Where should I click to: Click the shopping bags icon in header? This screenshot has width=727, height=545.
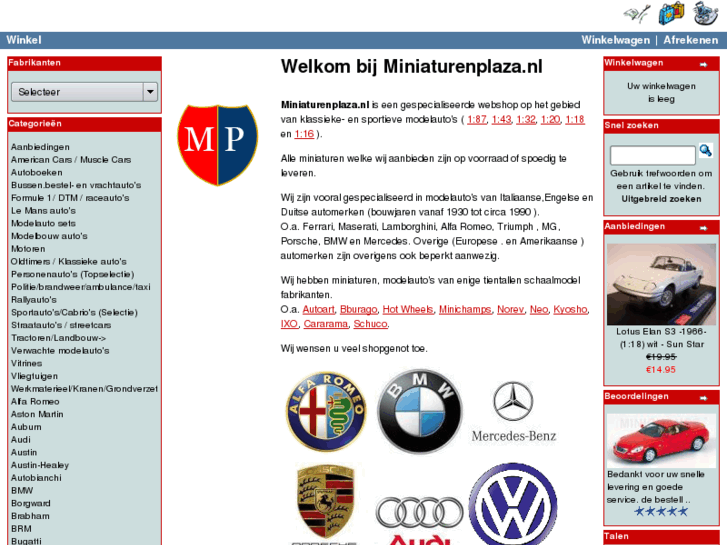pos(671,13)
